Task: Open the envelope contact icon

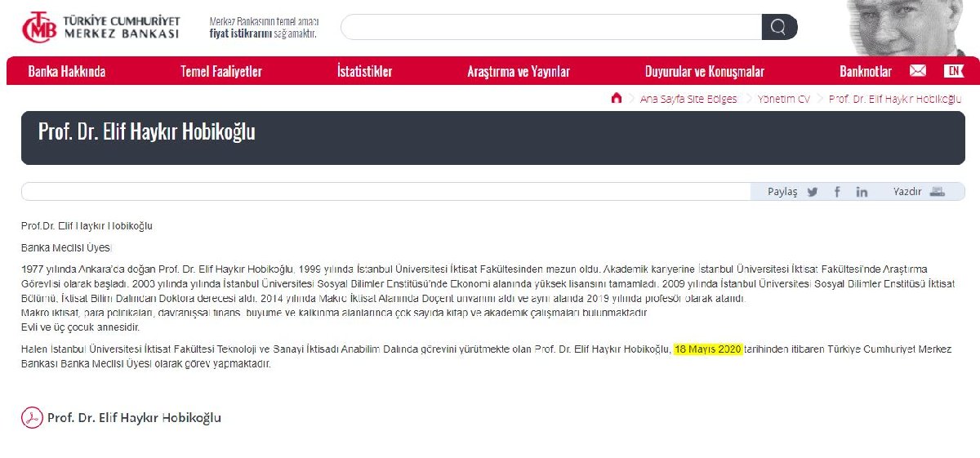Action: click(918, 71)
